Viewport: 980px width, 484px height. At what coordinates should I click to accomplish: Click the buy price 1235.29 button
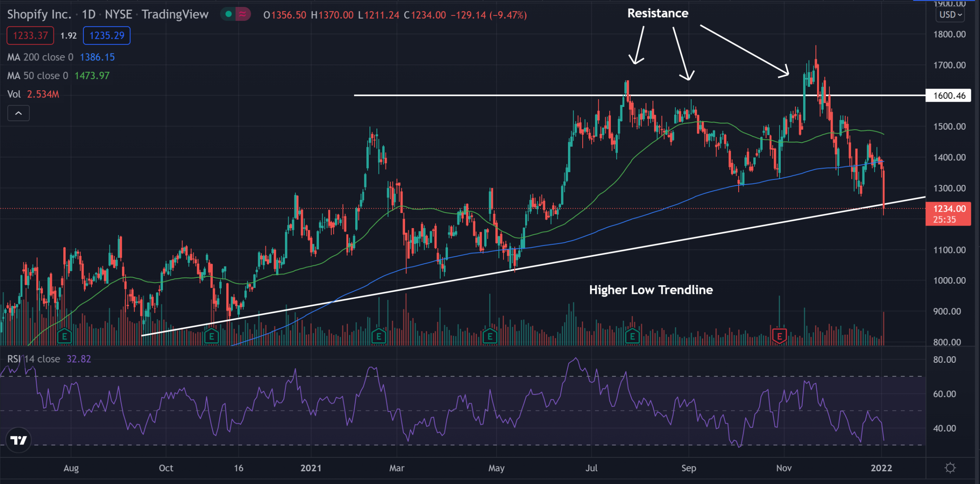click(x=107, y=36)
